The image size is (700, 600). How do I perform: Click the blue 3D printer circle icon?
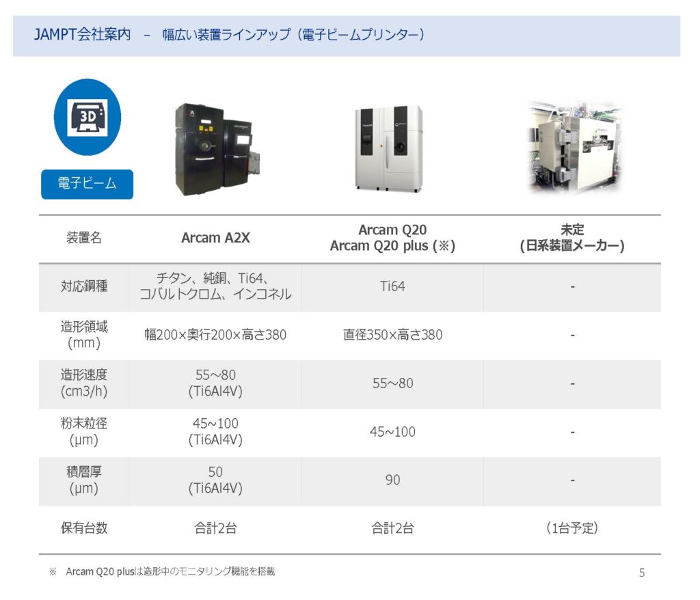[87, 117]
